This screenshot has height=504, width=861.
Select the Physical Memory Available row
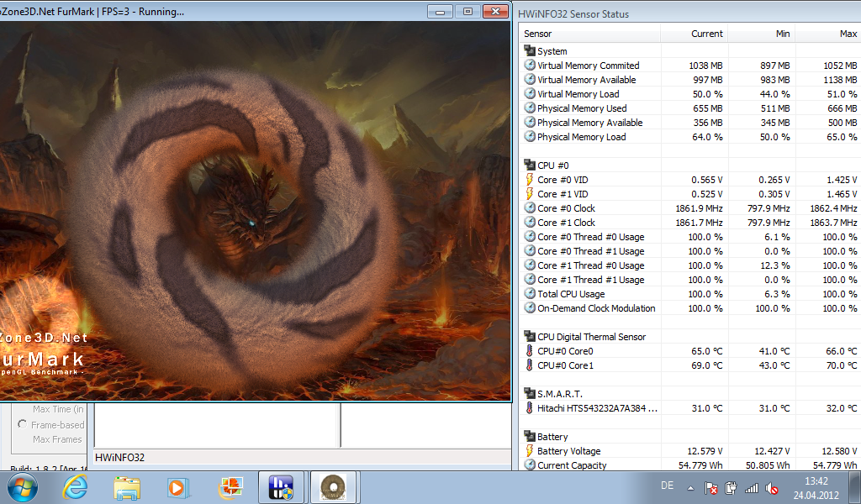click(x=690, y=123)
